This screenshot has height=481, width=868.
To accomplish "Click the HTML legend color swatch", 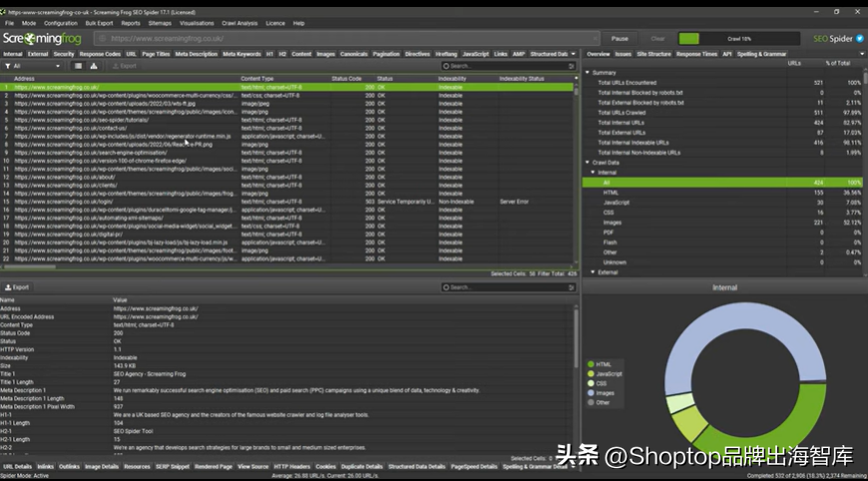I will click(591, 364).
